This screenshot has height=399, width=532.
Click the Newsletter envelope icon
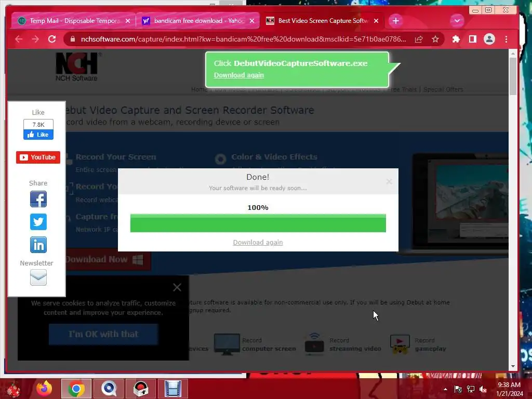(x=38, y=277)
